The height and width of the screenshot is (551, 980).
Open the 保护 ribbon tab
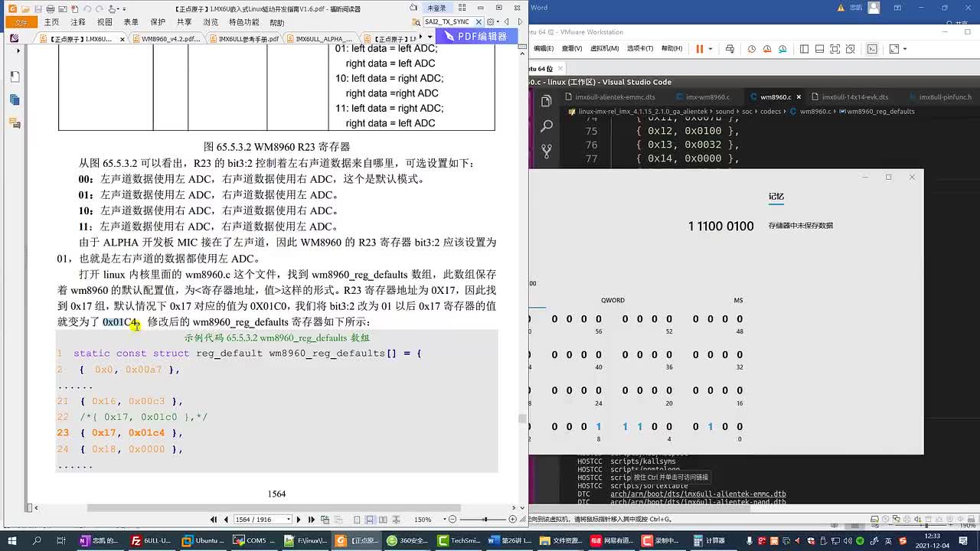(158, 22)
